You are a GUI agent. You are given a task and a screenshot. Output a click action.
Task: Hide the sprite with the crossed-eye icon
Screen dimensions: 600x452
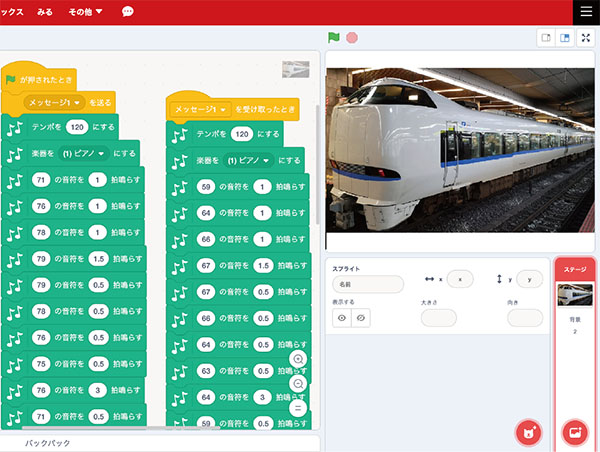point(362,317)
